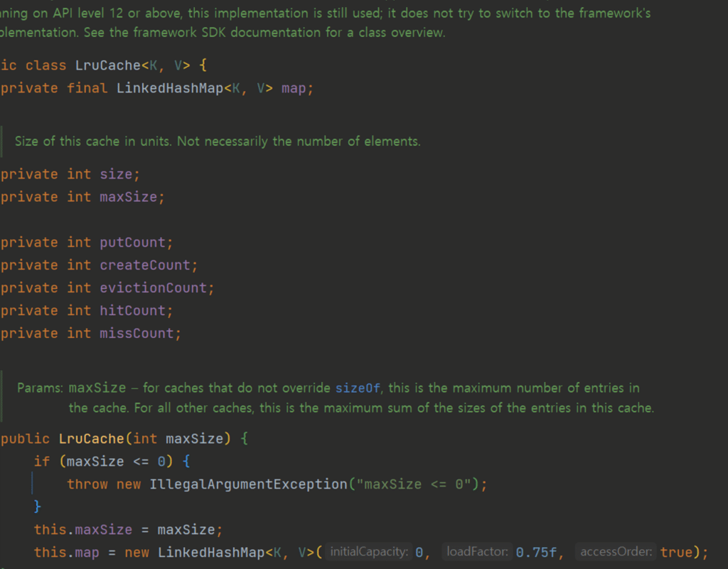Place cursor on the createCount field
The width and height of the screenshot is (728, 569).
145,265
